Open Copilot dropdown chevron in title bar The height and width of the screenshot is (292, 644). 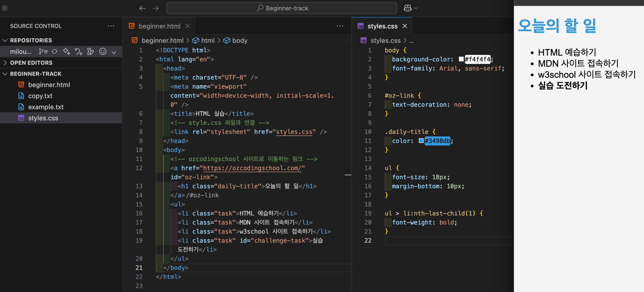(416, 8)
